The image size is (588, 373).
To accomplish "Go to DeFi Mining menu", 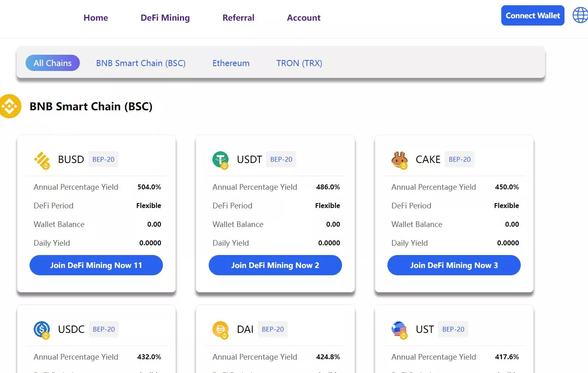I will (x=165, y=18).
